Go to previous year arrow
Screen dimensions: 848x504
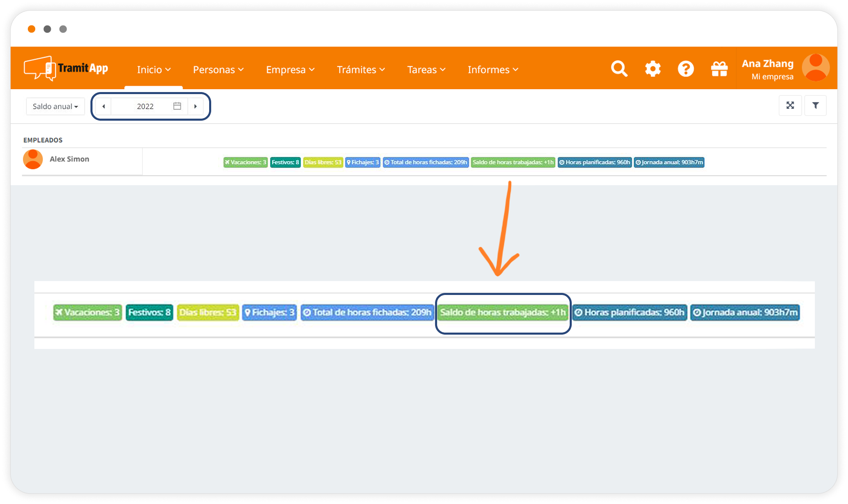tap(104, 106)
